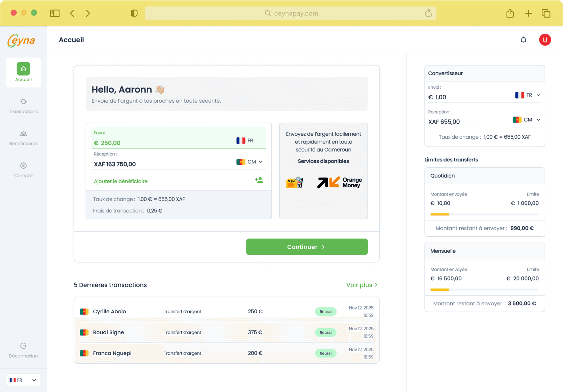The width and height of the screenshot is (563, 392).
Task: Click the add beneficiary person icon
Action: point(259,180)
